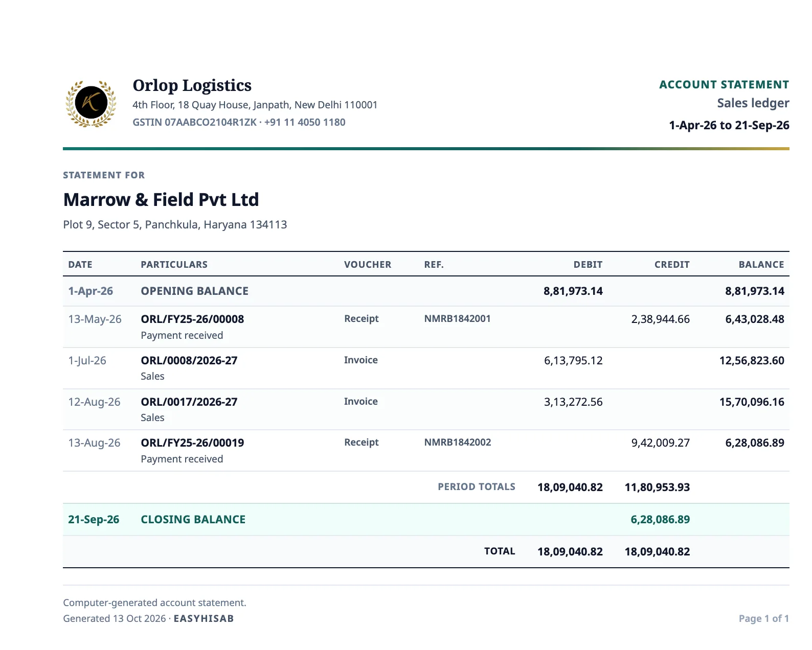
Task: Select the OPENING BALANCE row label
Action: 195,291
